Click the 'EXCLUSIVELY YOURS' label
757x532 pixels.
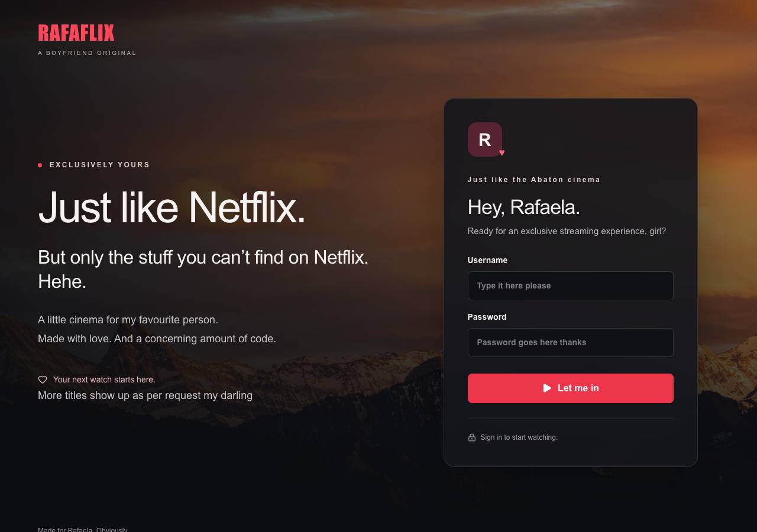click(100, 165)
